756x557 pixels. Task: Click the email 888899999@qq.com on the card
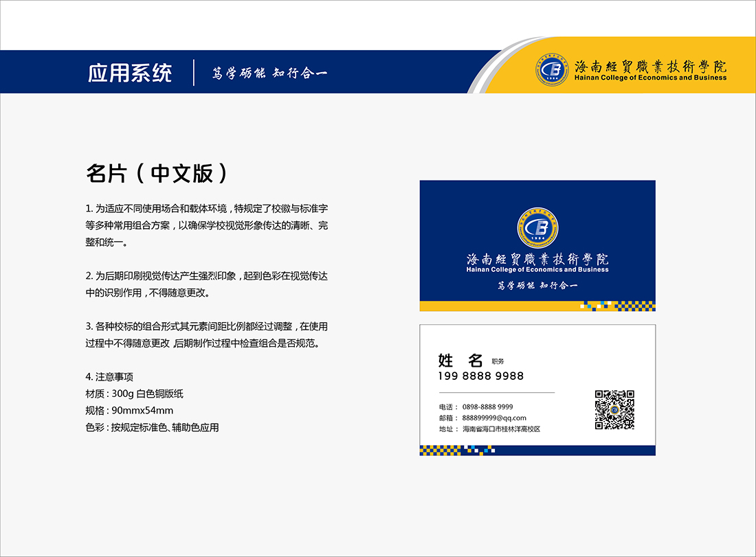[x=494, y=418]
